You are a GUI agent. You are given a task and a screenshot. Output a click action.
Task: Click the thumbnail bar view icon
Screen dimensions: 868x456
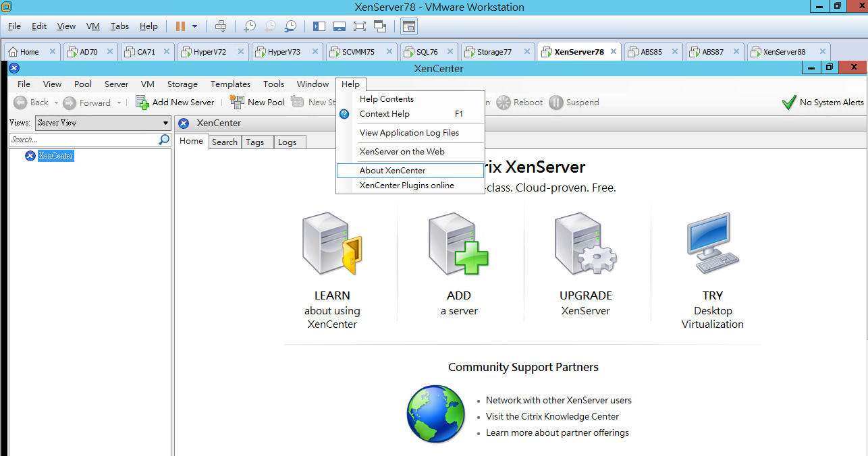click(x=340, y=26)
